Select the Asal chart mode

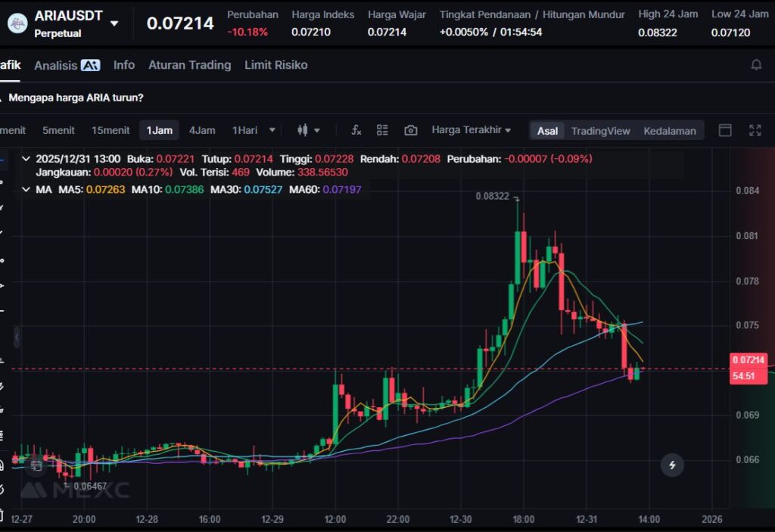pos(547,131)
